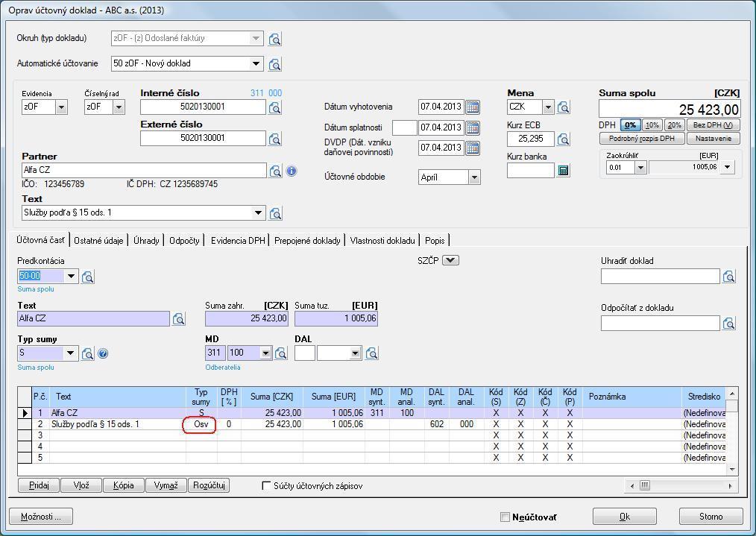Click table vertical scrollbar down arrow
The width and height of the screenshot is (756, 536).
click(x=732, y=469)
